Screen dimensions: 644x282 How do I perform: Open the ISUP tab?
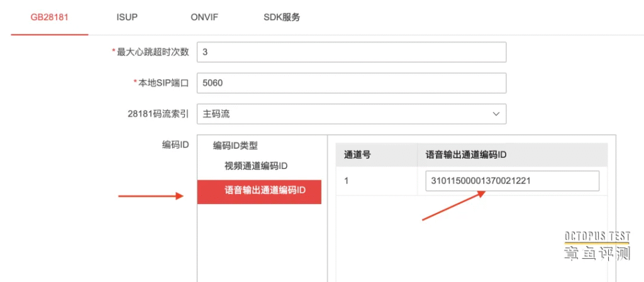pos(127,18)
